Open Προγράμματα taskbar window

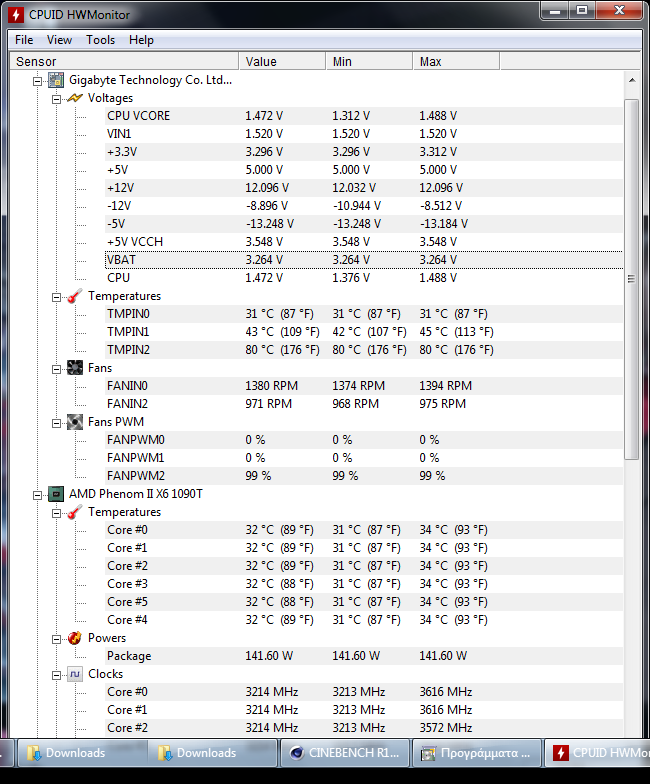476,752
